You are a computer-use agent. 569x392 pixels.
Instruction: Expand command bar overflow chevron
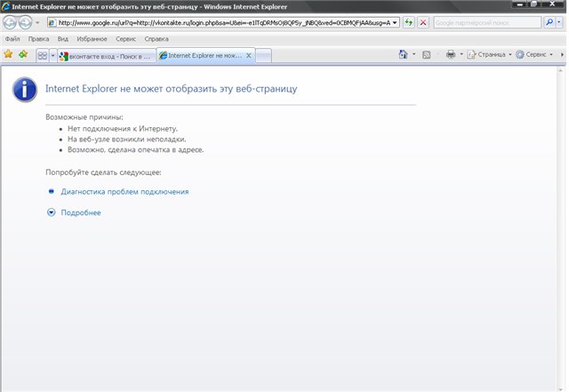click(562, 54)
